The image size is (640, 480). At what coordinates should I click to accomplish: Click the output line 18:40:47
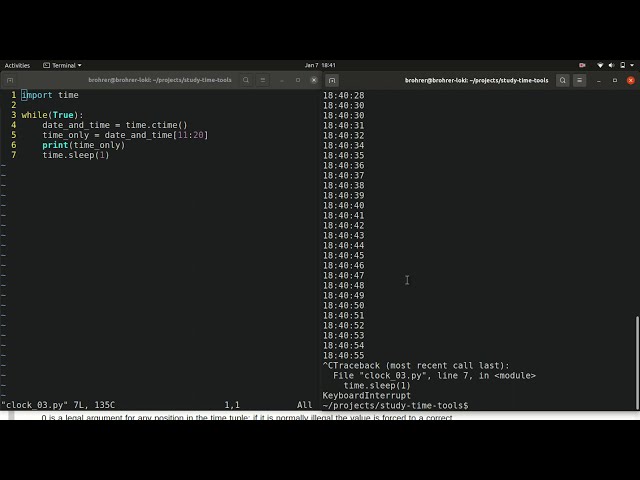point(344,276)
